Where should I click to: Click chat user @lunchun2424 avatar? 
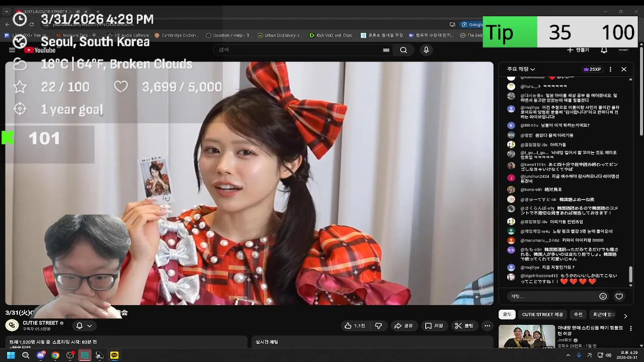[x=511, y=177]
